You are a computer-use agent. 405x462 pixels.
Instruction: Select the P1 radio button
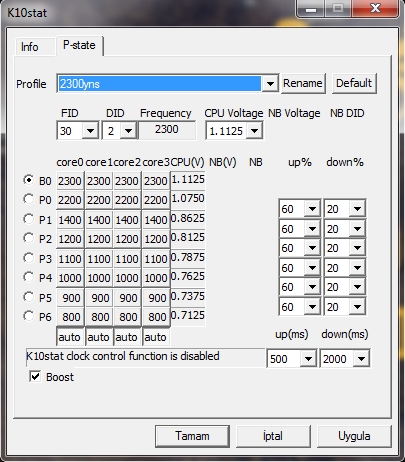coord(29,219)
